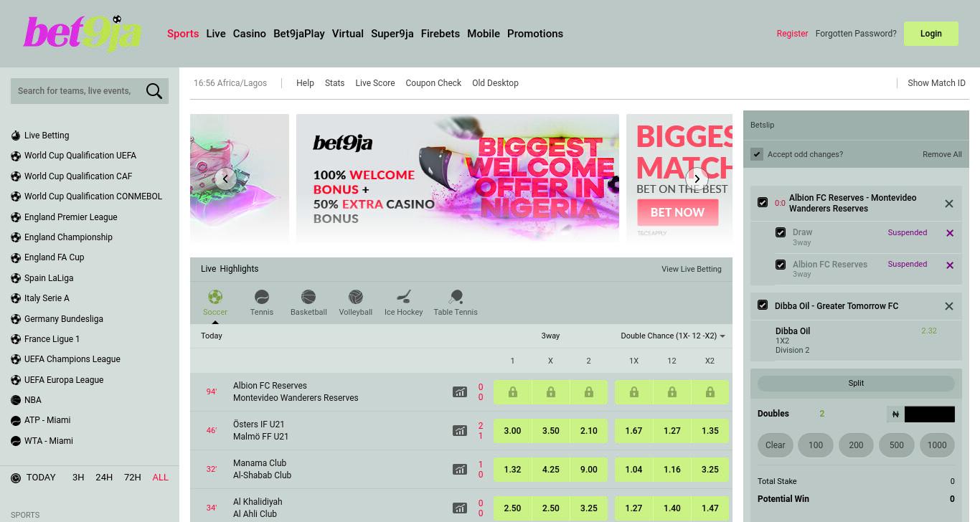Open England Premier League in sidebar
The image size is (980, 522).
click(x=70, y=217)
